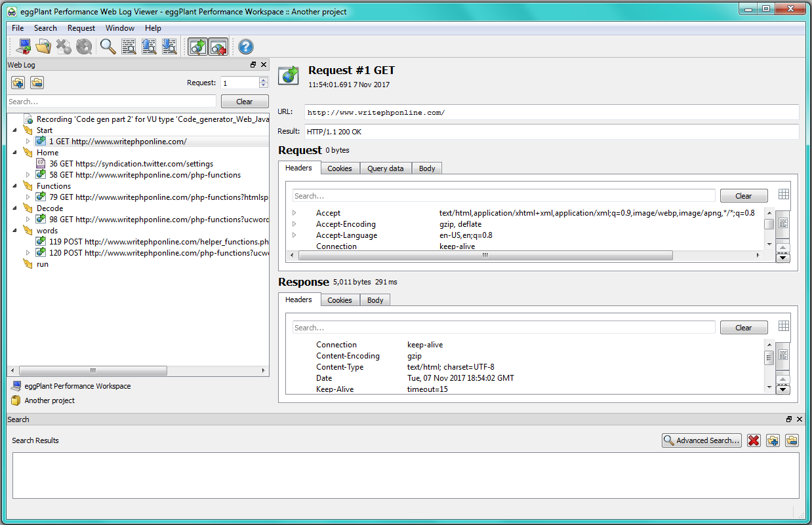Expand the Accept-Encoding request header row
Screen dimensions: 812x525
click(x=294, y=224)
